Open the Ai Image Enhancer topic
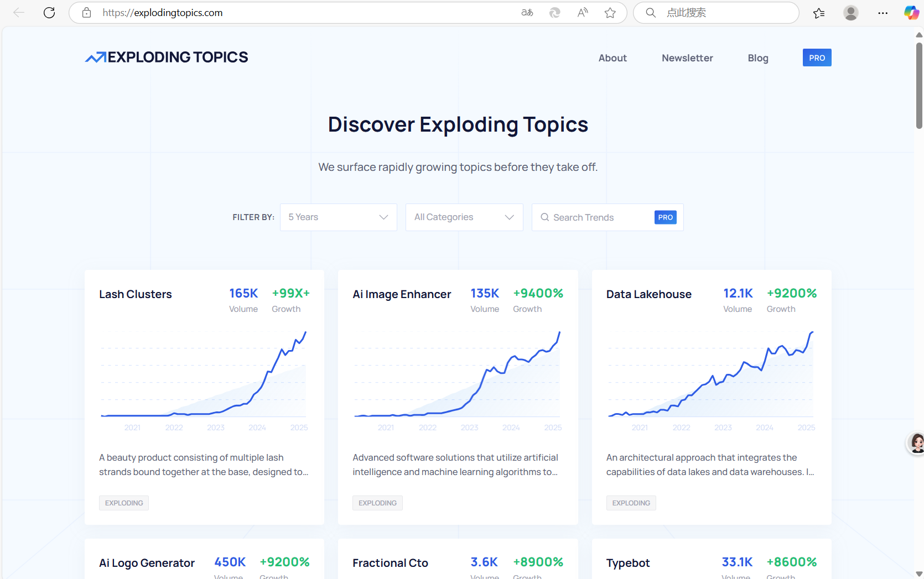The image size is (924, 579). tap(402, 294)
